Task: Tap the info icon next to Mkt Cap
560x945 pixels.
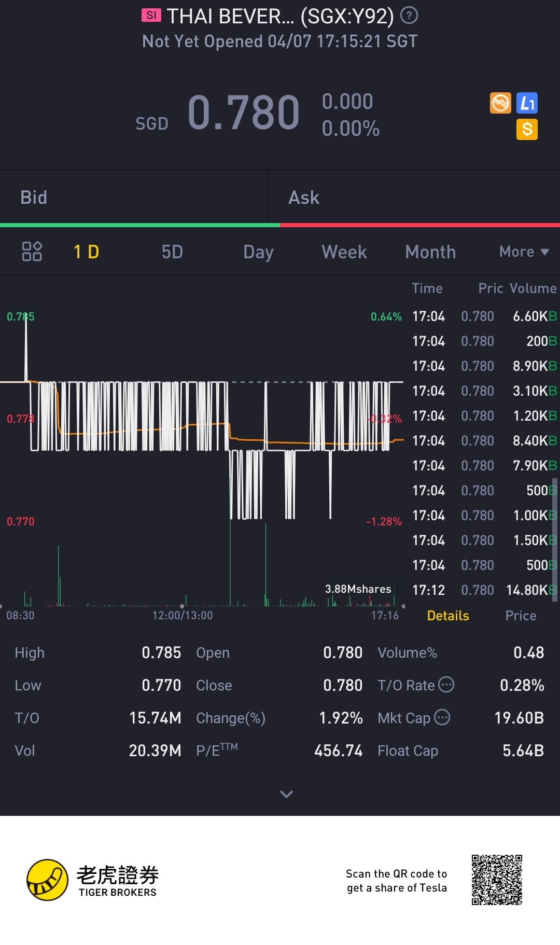Action: (442, 717)
